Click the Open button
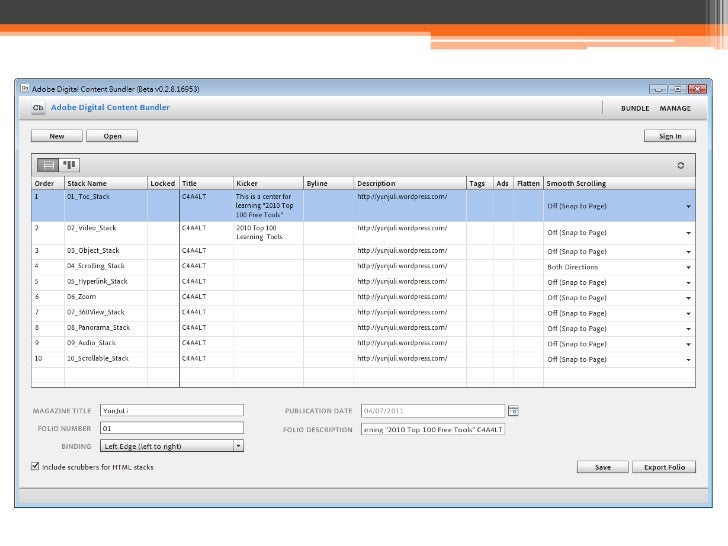Viewport: 728px width, 546px height. click(x=112, y=136)
